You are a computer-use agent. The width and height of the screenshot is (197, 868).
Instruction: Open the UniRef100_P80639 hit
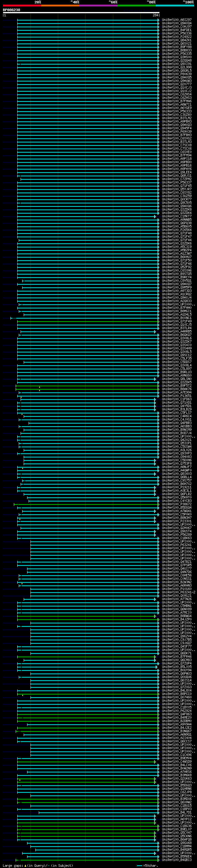point(176,74)
